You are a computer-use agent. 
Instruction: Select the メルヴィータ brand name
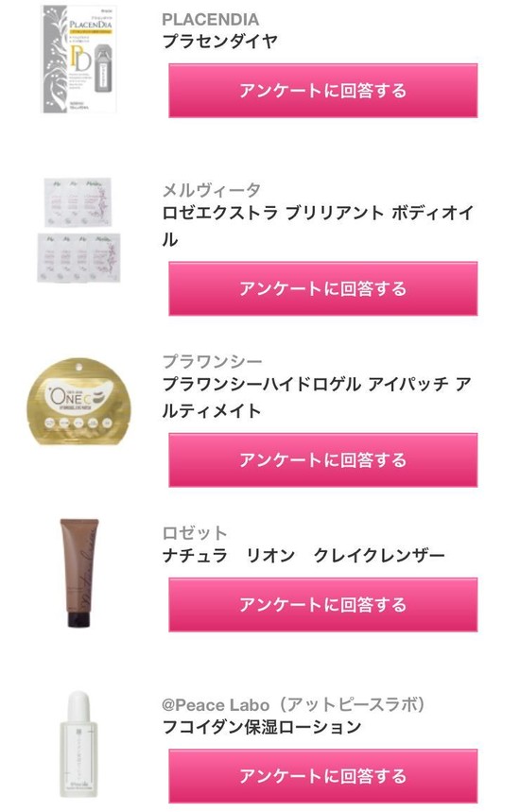point(212,190)
